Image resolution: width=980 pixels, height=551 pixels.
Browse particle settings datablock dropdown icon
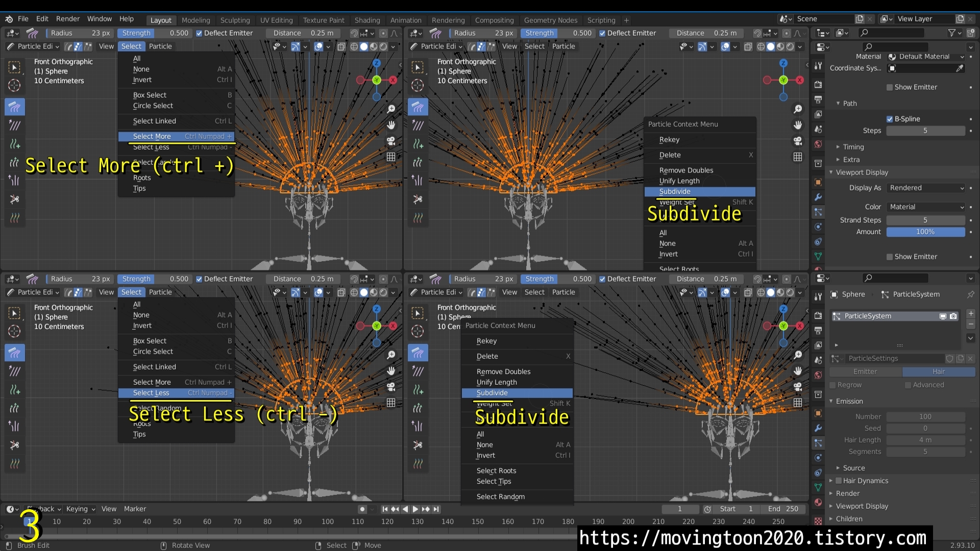pyautogui.click(x=837, y=359)
